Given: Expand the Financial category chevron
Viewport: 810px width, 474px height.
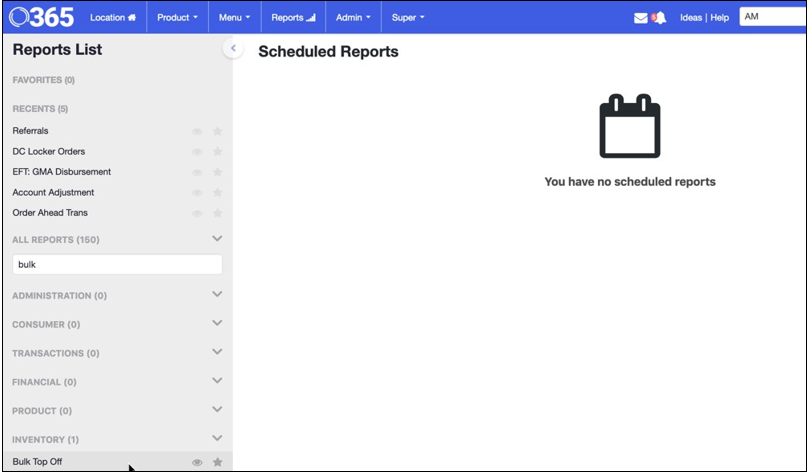Looking at the screenshot, I should point(217,381).
